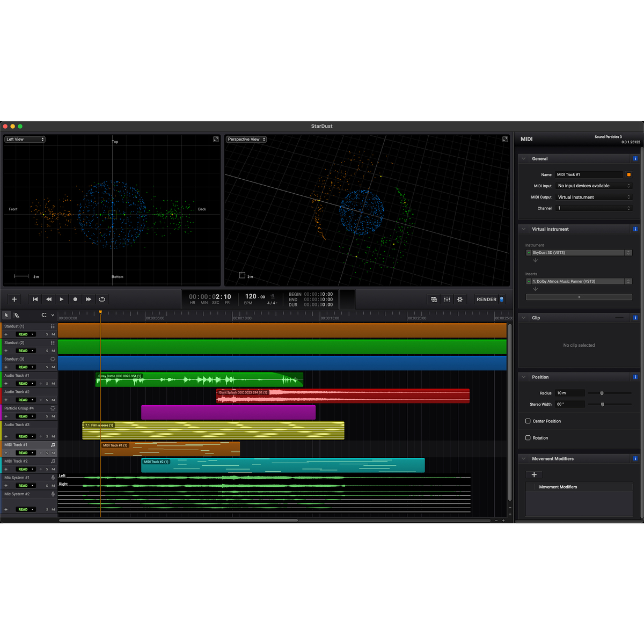The width and height of the screenshot is (644, 644).
Task: Open the Perspective View selector dropdown
Action: [246, 140]
